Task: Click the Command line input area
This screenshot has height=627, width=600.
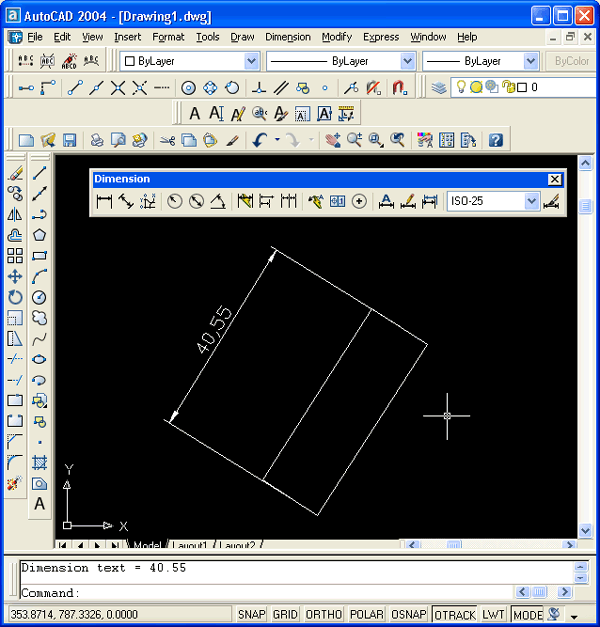Action: [300, 593]
